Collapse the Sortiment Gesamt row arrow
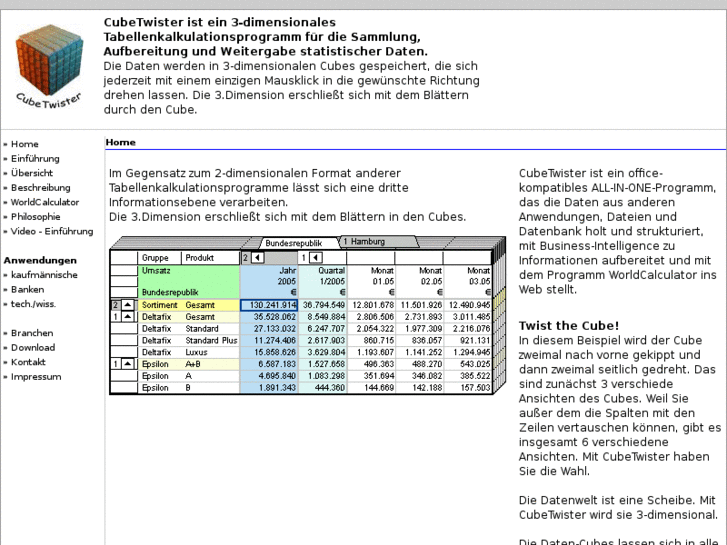Image resolution: width=727 pixels, height=545 pixels. [x=128, y=305]
